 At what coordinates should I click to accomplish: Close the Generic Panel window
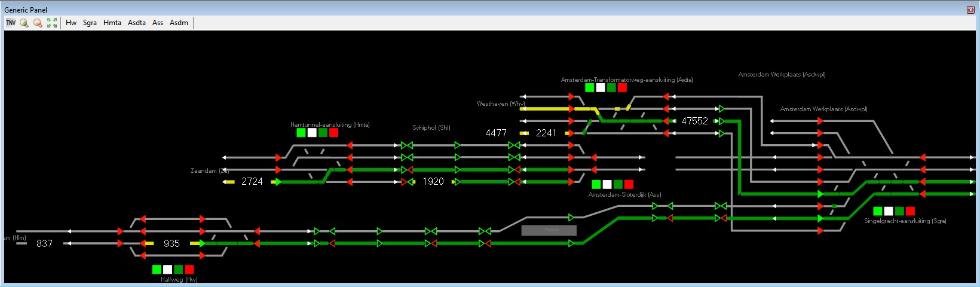point(970,10)
